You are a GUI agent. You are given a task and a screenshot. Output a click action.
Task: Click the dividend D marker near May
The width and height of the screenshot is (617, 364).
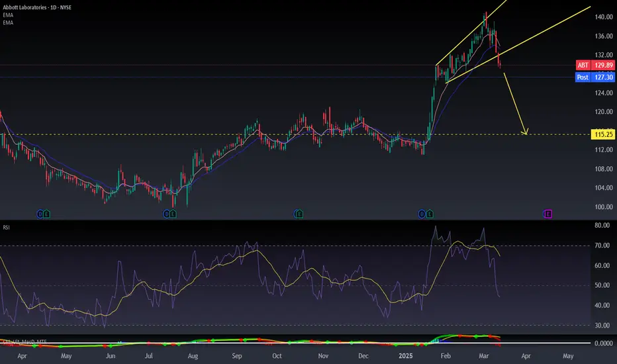point(40,214)
